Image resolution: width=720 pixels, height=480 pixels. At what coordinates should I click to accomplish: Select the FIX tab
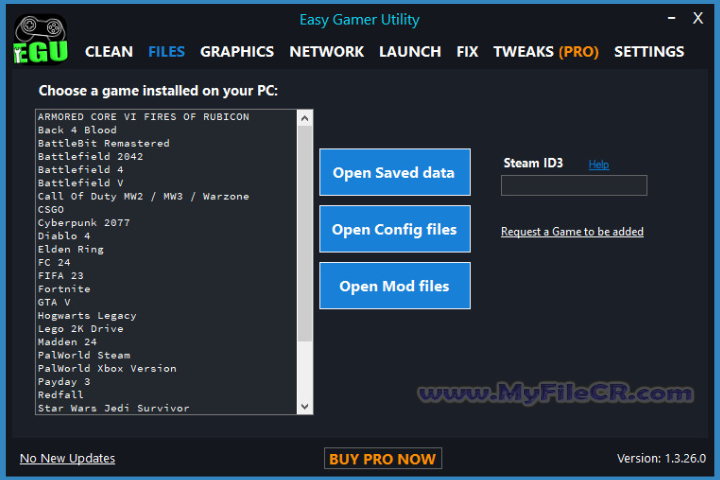pyautogui.click(x=467, y=52)
